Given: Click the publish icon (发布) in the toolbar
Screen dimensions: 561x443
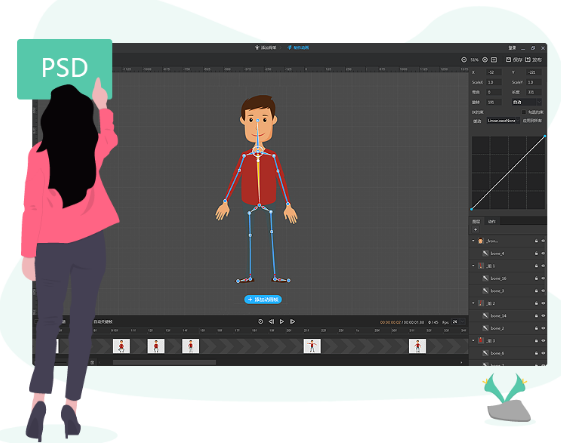Looking at the screenshot, I should click(x=528, y=59).
